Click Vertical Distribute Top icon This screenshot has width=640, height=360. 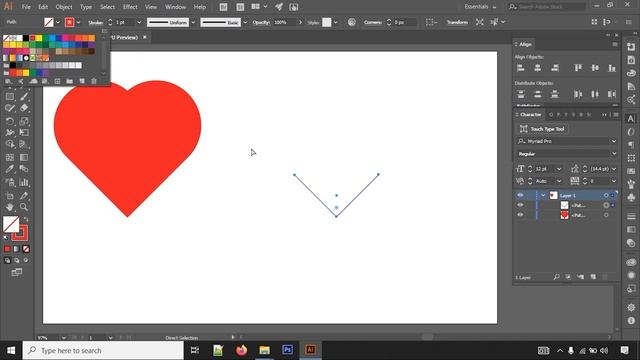(x=520, y=94)
